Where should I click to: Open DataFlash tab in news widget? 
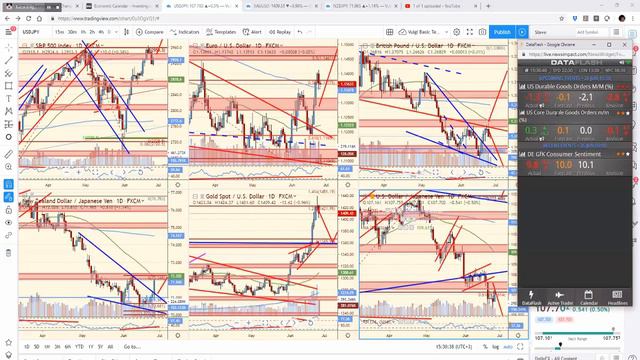531,298
